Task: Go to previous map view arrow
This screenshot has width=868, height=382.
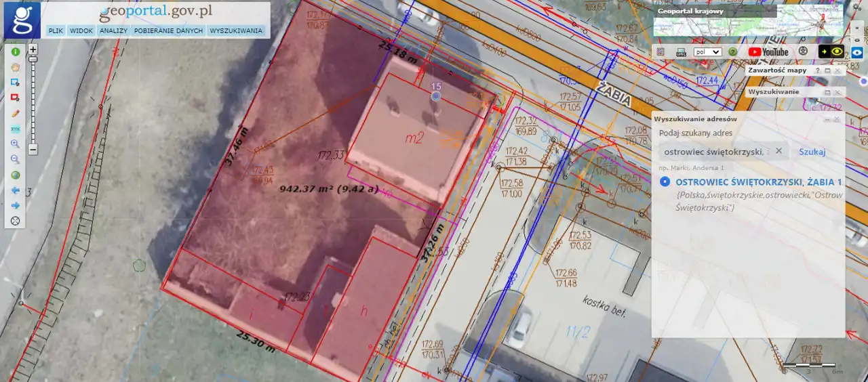Action: tap(15, 190)
